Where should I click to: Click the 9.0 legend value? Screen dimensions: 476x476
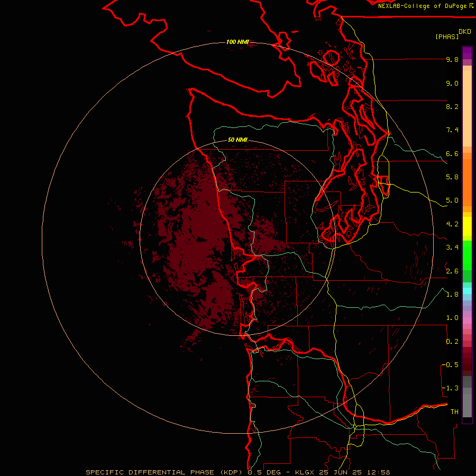coord(452,83)
